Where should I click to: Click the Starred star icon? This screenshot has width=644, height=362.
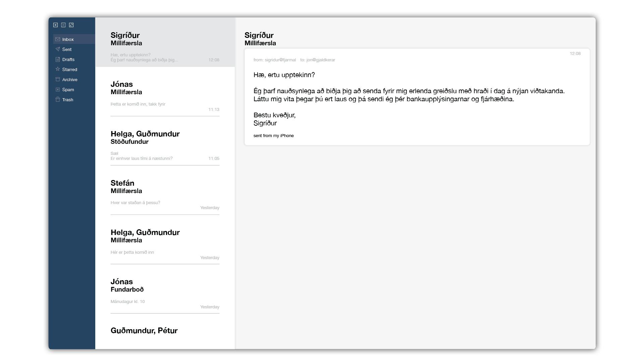coord(58,69)
